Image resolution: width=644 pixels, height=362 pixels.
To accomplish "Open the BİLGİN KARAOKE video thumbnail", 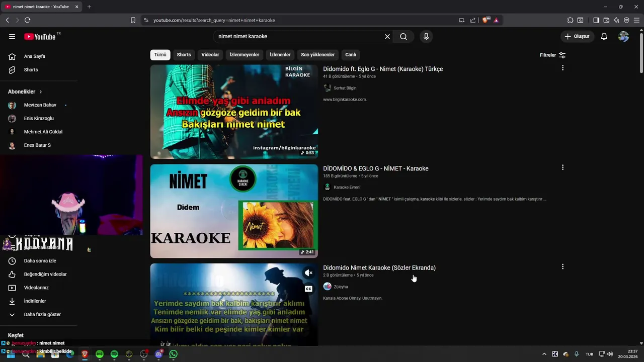I will 234,112.
